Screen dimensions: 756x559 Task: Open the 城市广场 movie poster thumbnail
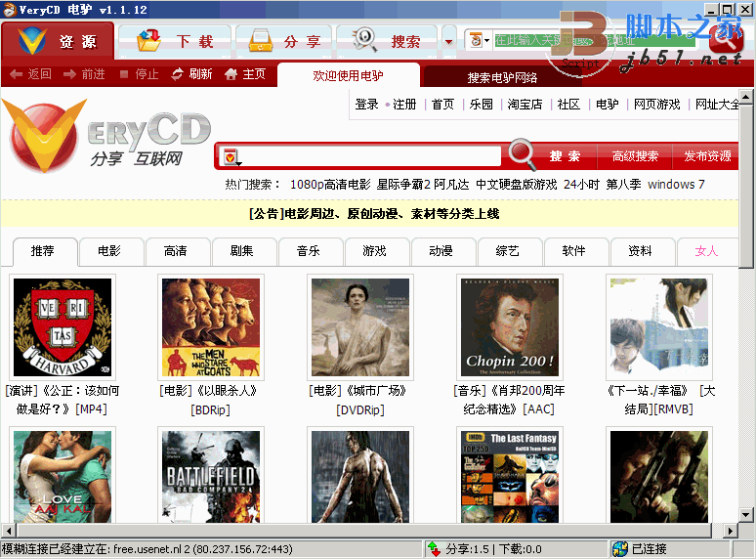tap(360, 327)
